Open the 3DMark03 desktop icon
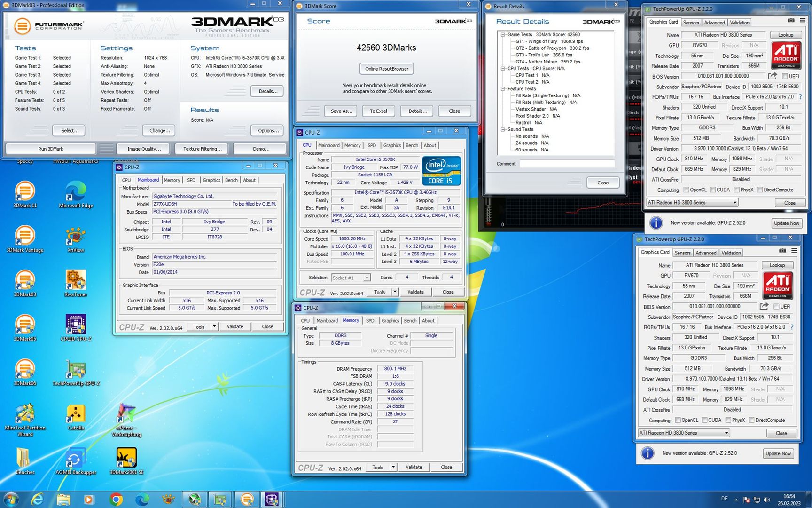The image size is (812, 508). tap(25, 284)
